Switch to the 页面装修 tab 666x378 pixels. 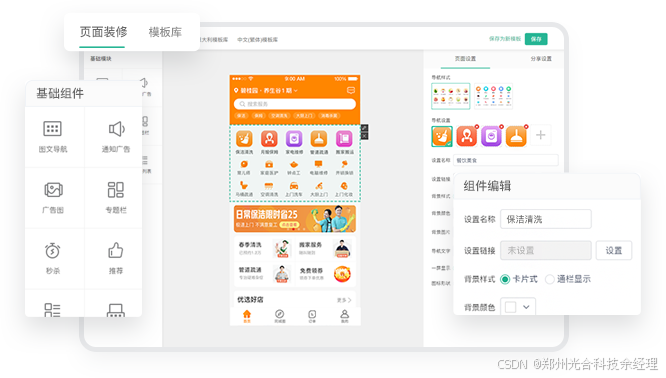click(x=104, y=32)
